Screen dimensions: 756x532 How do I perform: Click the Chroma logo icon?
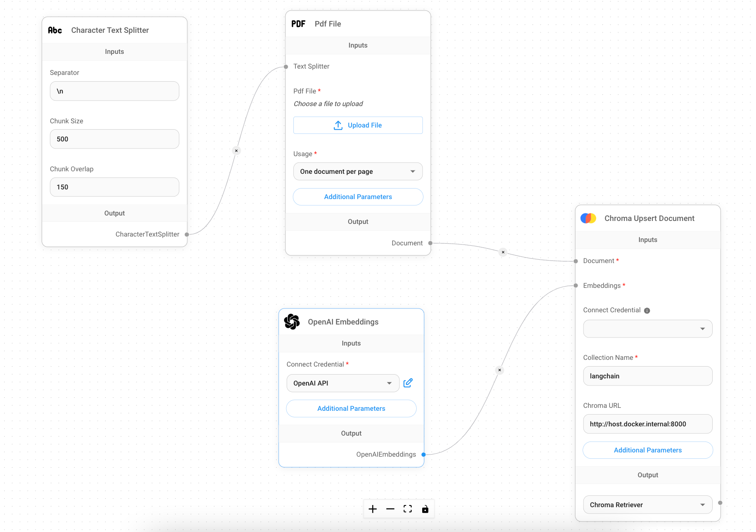[588, 218]
